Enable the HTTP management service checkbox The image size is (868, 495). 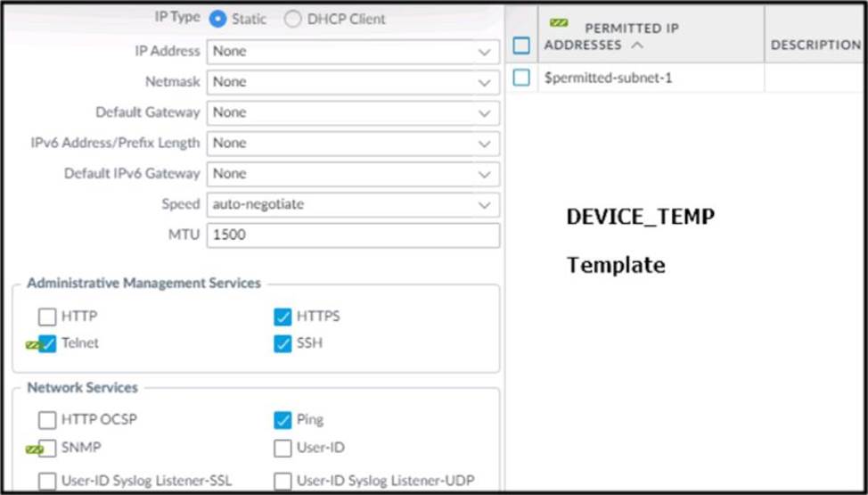pos(47,317)
